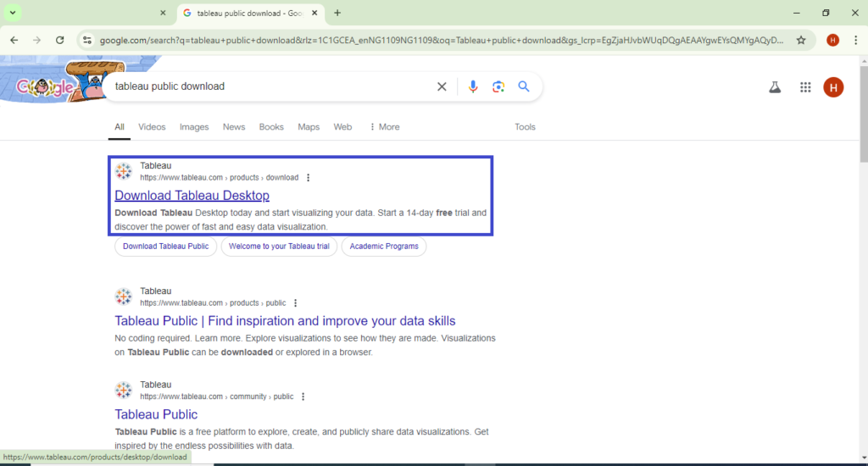Open options menu for products › public result
The width and height of the screenshot is (868, 466).
tap(296, 303)
